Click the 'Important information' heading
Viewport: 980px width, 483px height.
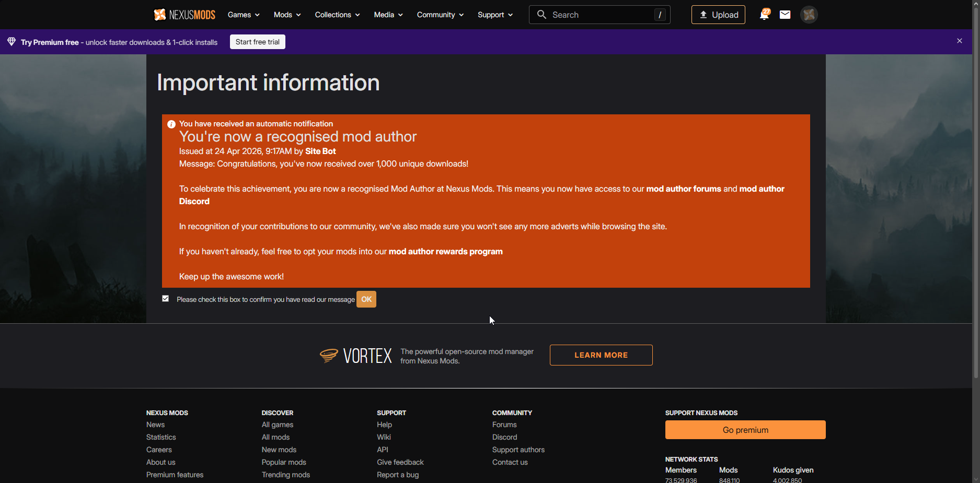point(268,83)
